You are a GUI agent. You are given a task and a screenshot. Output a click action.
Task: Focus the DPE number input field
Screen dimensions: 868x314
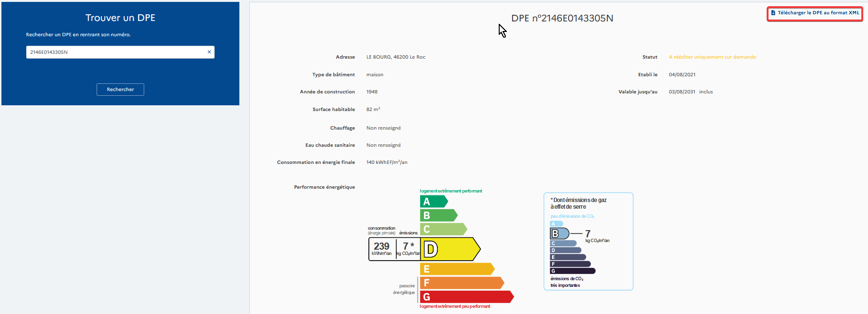tap(120, 52)
